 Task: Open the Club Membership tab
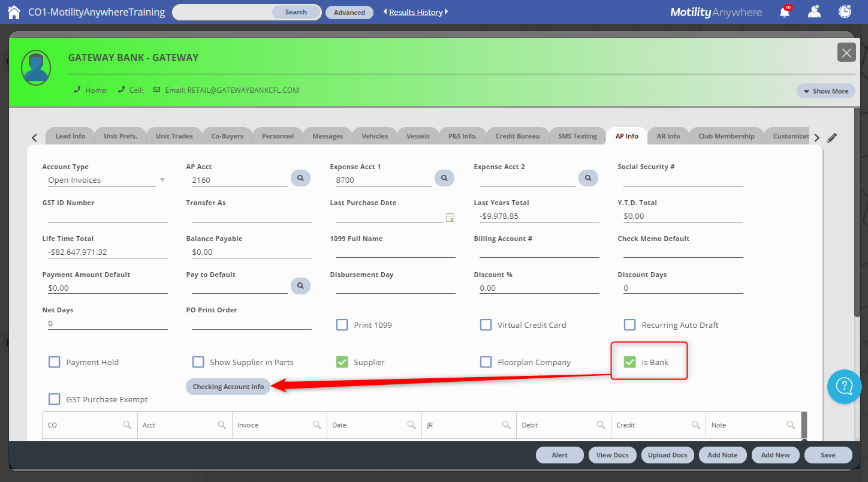726,136
